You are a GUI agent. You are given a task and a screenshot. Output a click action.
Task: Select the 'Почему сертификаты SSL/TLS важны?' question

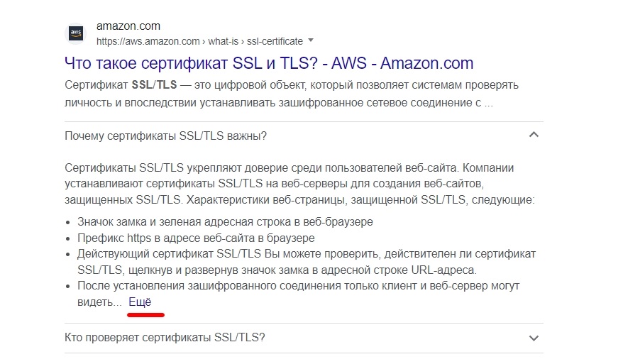(x=165, y=136)
